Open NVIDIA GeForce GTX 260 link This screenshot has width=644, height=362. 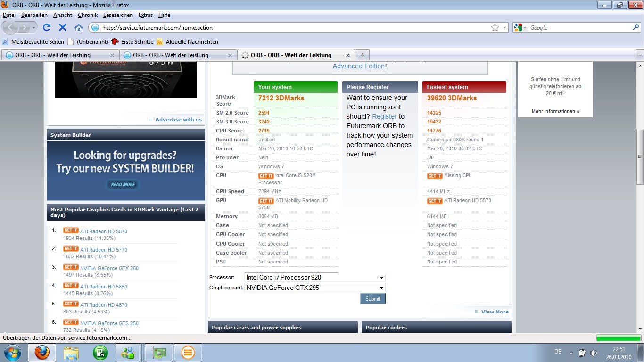click(x=109, y=268)
